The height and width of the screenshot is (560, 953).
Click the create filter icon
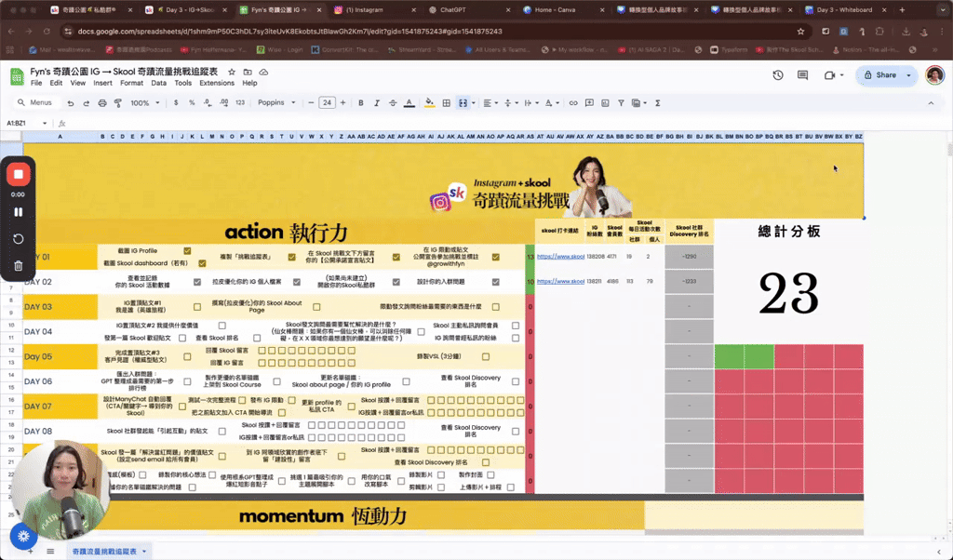pyautogui.click(x=621, y=103)
